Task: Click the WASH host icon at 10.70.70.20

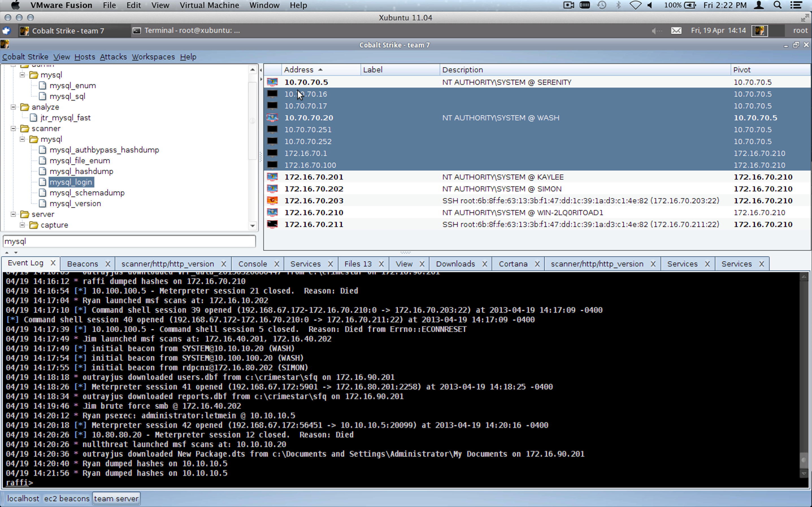Action: tap(272, 118)
